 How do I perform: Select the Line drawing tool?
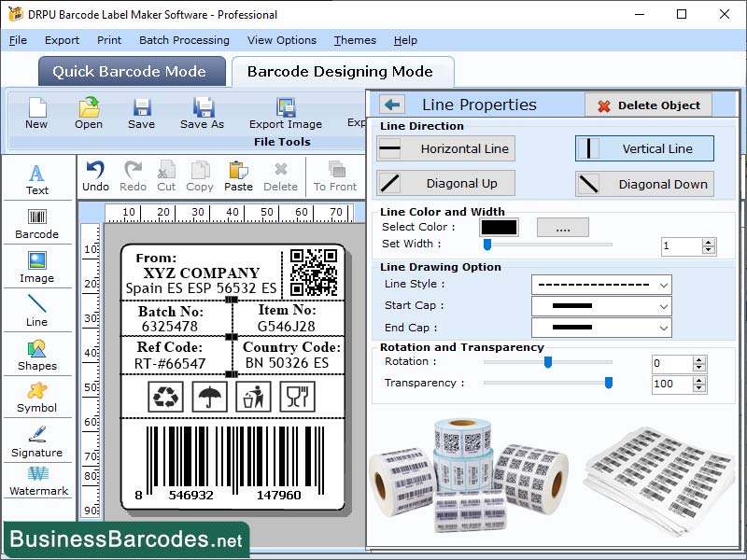37,311
